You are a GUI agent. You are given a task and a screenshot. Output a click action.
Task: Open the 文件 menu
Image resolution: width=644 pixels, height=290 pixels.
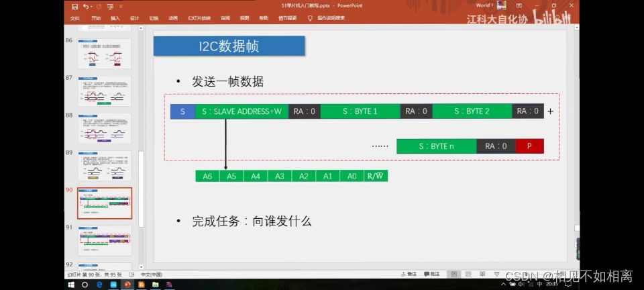pyautogui.click(x=74, y=18)
